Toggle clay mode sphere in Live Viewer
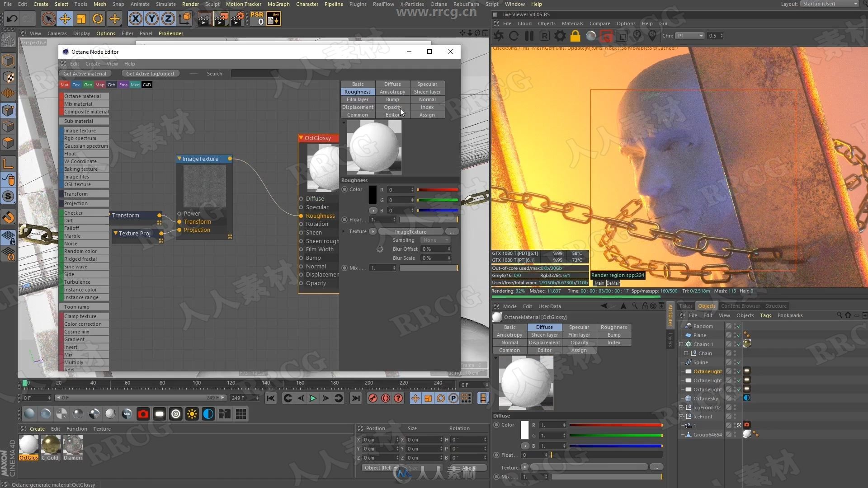This screenshot has height=488, width=868. (x=591, y=36)
